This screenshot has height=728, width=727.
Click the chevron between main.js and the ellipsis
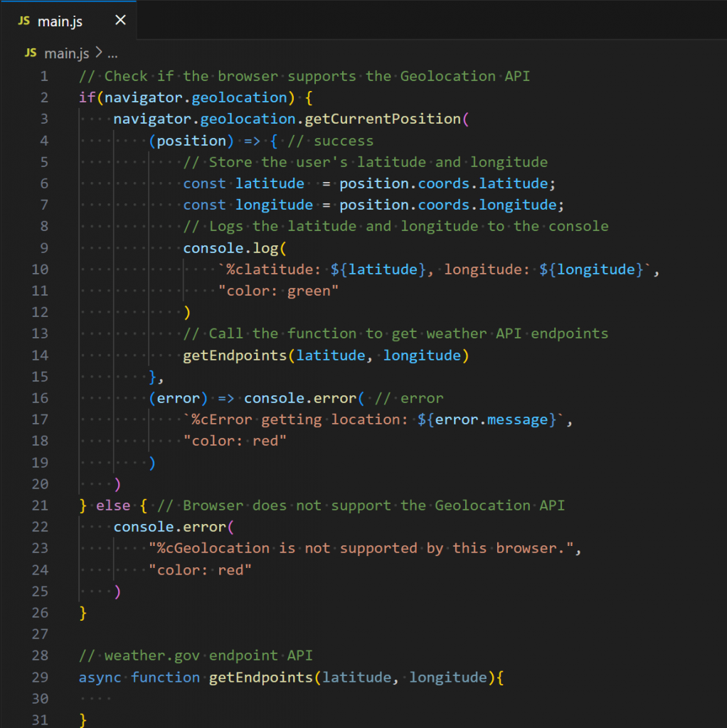point(98,53)
